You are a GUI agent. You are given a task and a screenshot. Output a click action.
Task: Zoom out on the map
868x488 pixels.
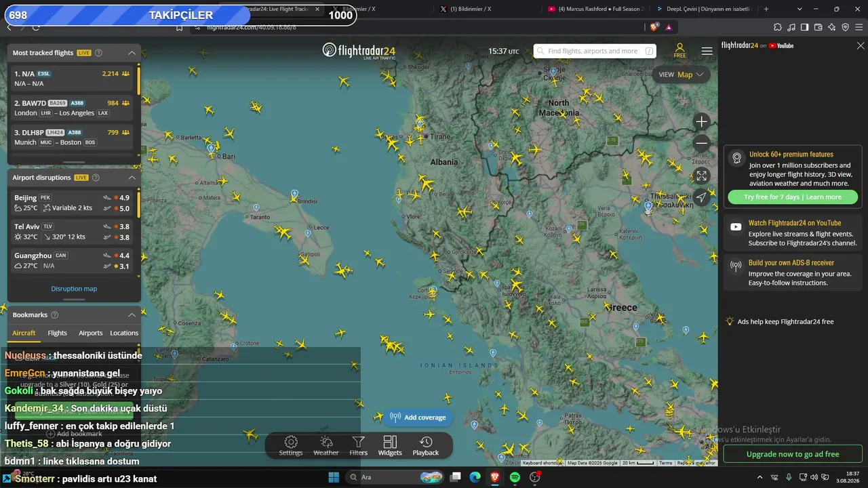point(702,143)
